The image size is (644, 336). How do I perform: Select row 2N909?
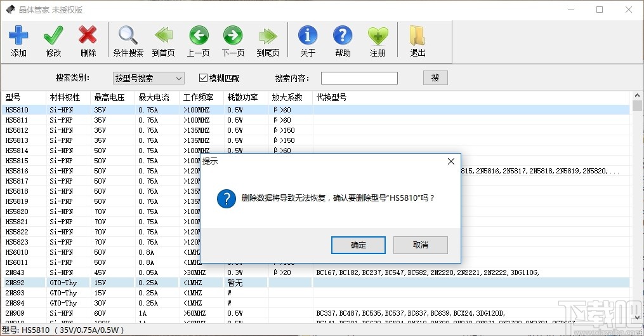click(x=315, y=313)
